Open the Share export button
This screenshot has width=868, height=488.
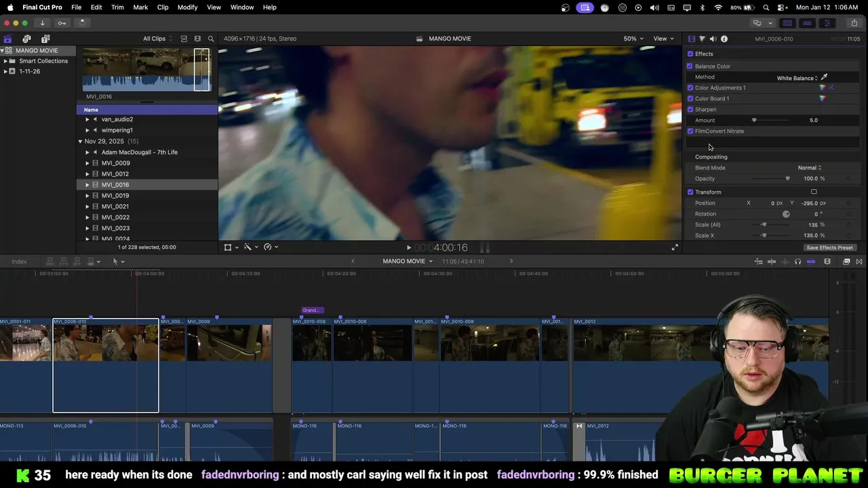[854, 23]
